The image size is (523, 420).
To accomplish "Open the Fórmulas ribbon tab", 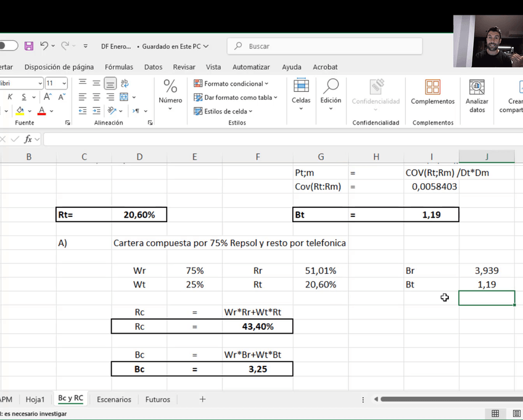I will [x=119, y=67].
